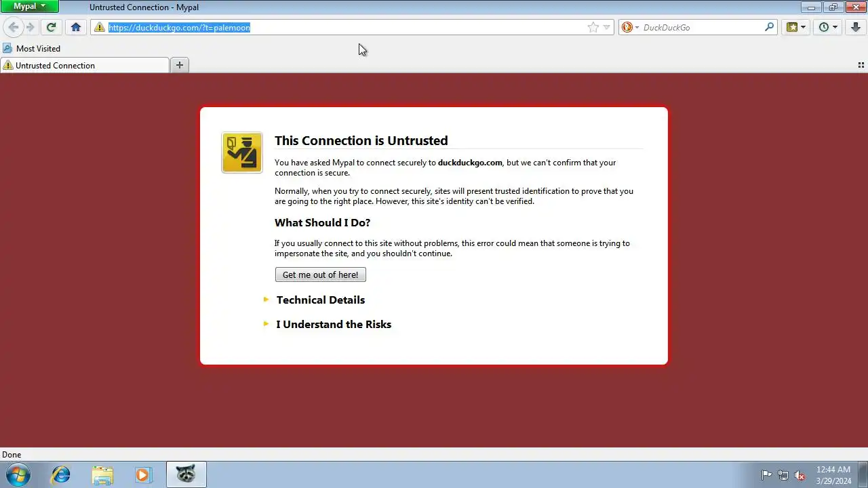The image size is (868, 488).
Task: Open the Bookmarks menu button
Action: pos(796,27)
